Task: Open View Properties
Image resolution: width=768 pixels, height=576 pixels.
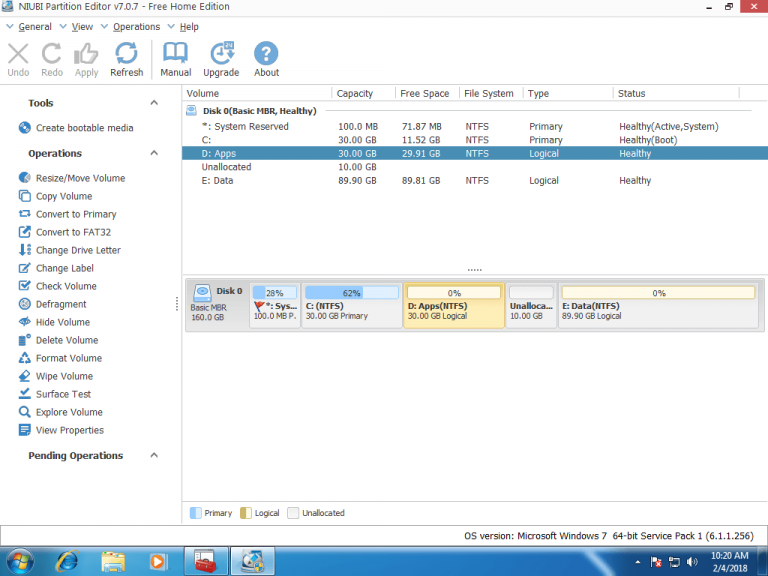Action: 61,430
